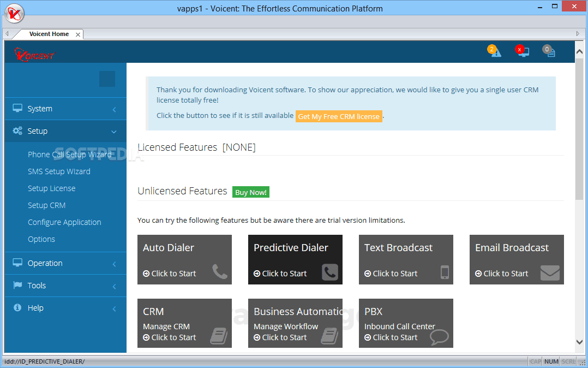Click Get My Free CRM license button
588x368 pixels.
click(x=339, y=116)
